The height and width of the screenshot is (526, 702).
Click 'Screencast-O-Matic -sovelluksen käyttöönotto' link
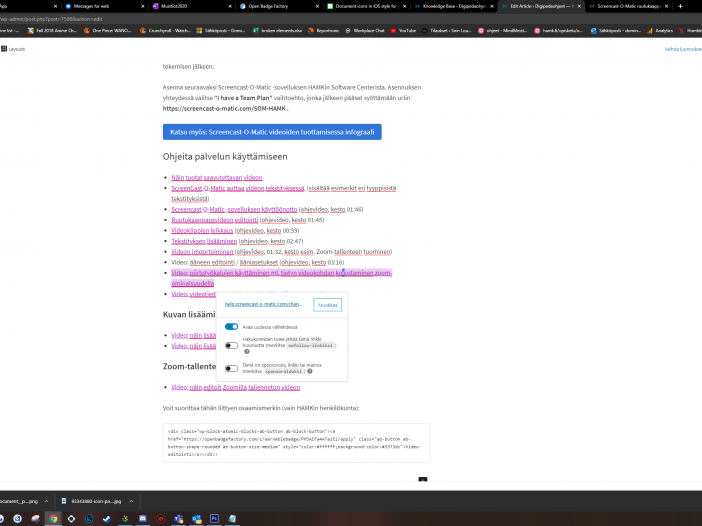234,210
